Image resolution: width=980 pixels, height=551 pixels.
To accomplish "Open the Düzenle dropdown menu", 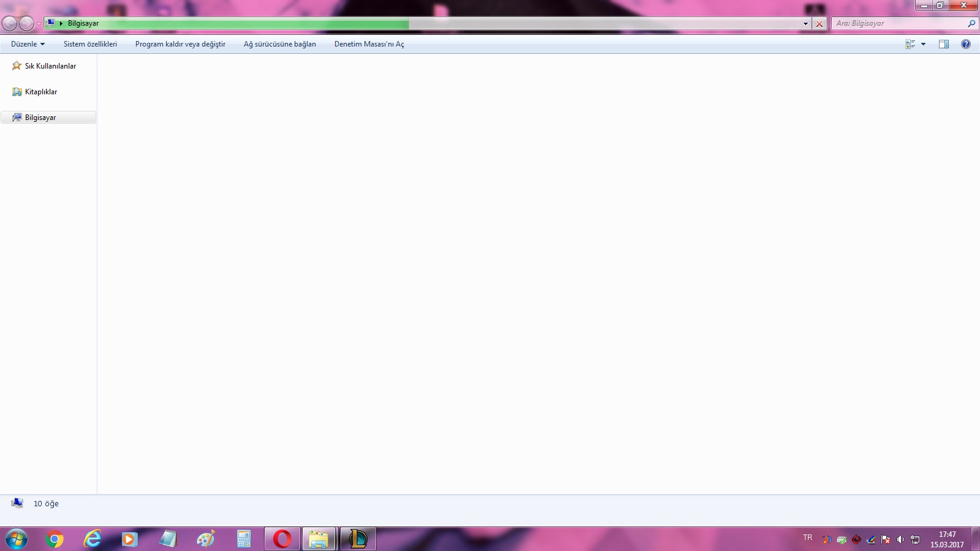I will click(28, 44).
